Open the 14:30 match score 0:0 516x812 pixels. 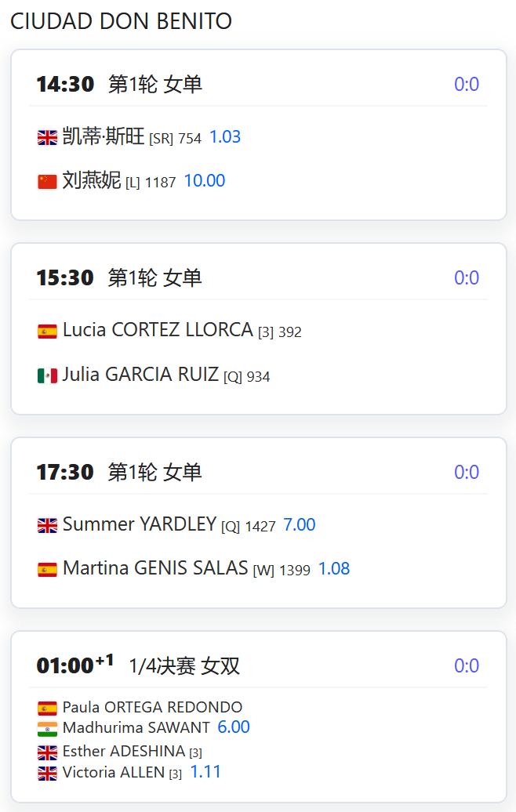coord(467,84)
